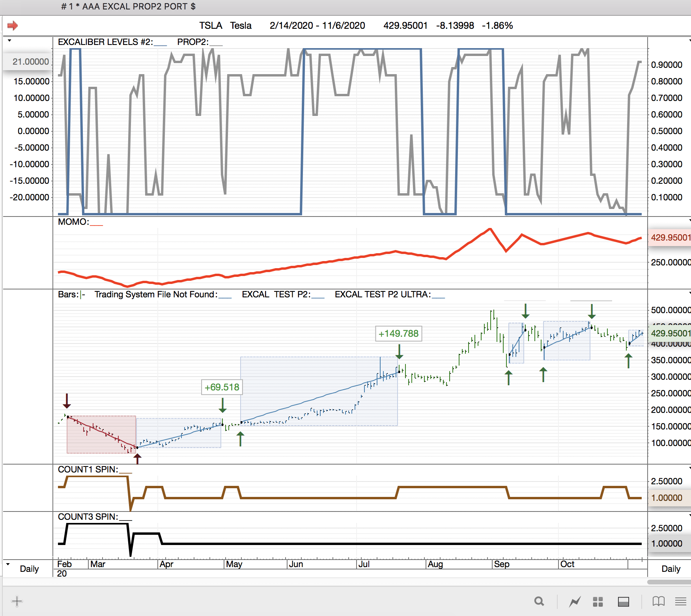Screen dimensions: 691x616
Task: Click green down arrow below +149.788 label
Action: coord(400,351)
